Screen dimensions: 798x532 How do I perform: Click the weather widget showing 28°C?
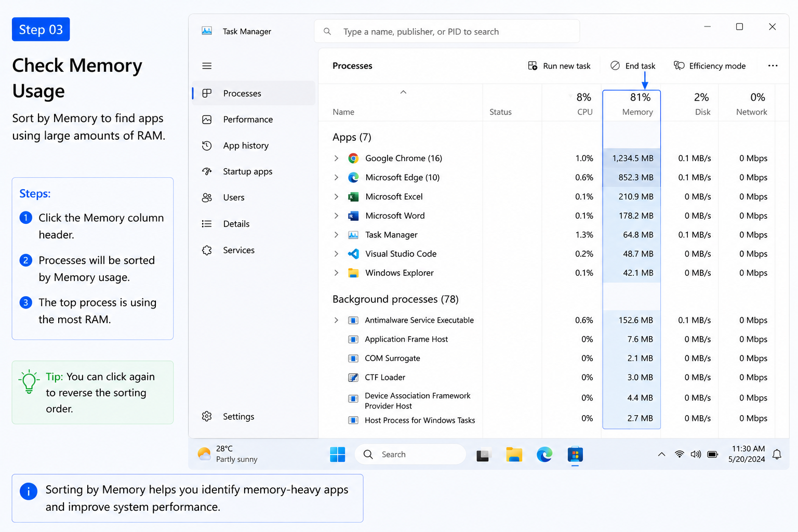pyautogui.click(x=228, y=454)
